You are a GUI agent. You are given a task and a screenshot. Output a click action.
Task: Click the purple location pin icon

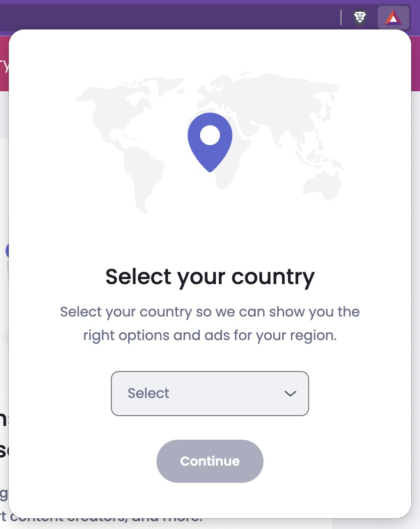[x=210, y=142]
